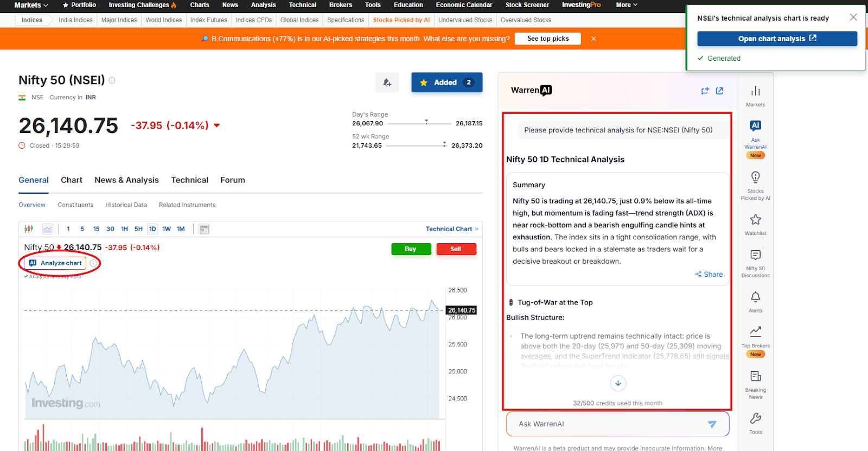Open the Historical Data sub-tab
868x451 pixels.
tap(126, 205)
